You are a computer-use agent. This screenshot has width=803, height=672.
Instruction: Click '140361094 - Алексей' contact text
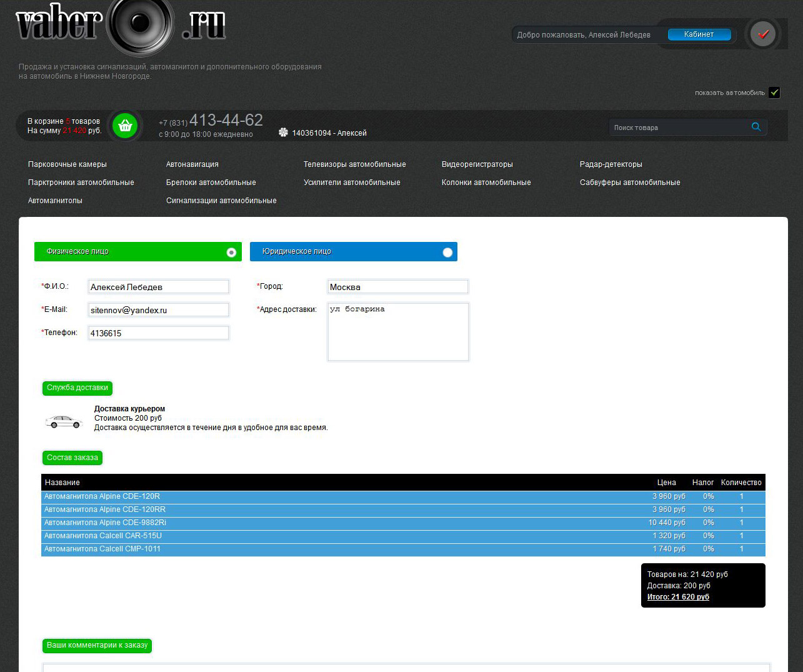329,133
